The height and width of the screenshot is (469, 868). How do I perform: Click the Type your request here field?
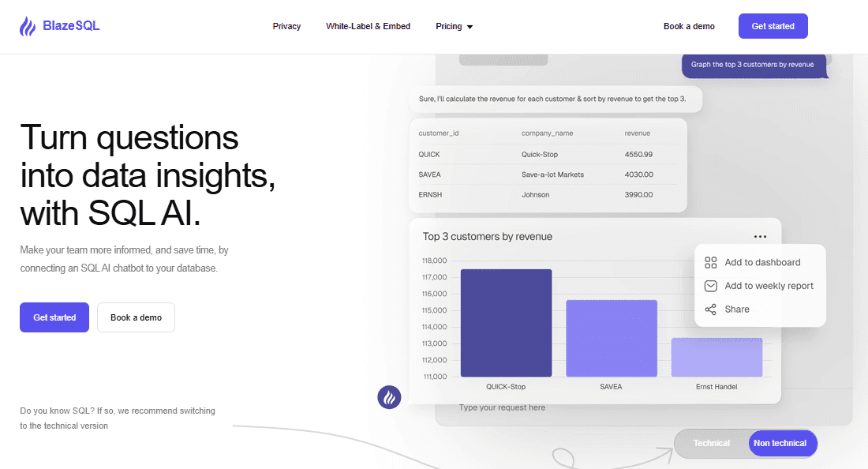[x=552, y=407]
